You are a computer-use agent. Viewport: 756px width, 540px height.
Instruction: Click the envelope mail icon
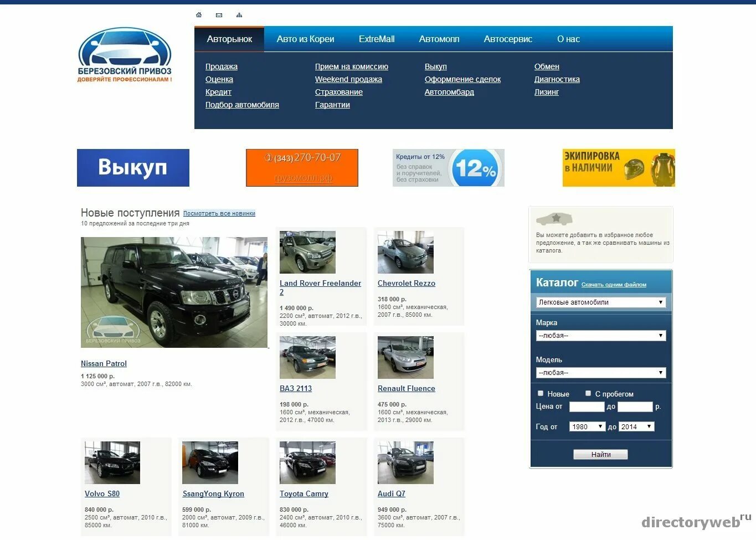pyautogui.click(x=219, y=15)
